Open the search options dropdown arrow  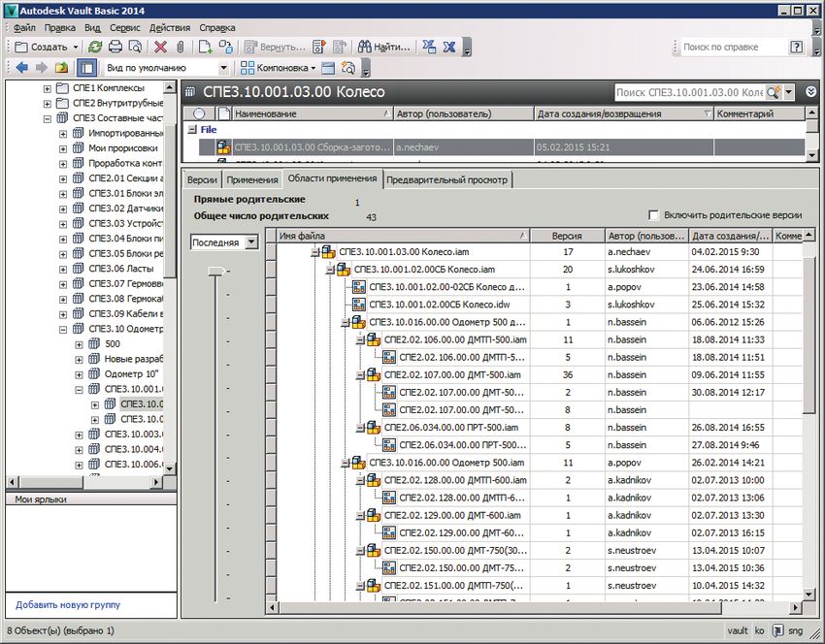tap(789, 92)
